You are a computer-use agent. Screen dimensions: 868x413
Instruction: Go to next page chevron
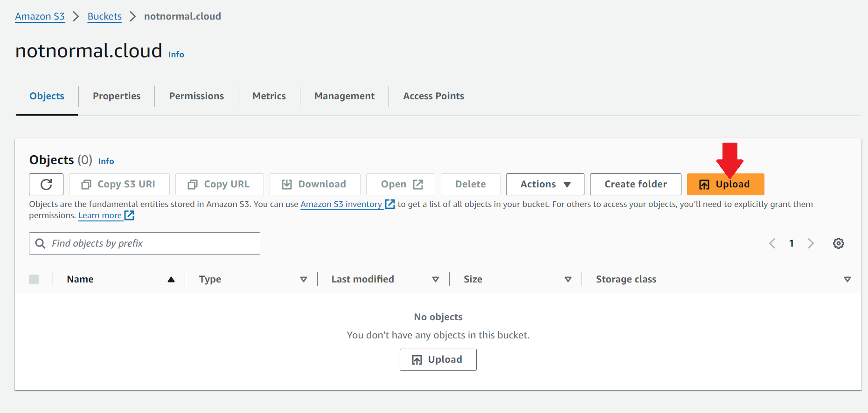tap(811, 243)
